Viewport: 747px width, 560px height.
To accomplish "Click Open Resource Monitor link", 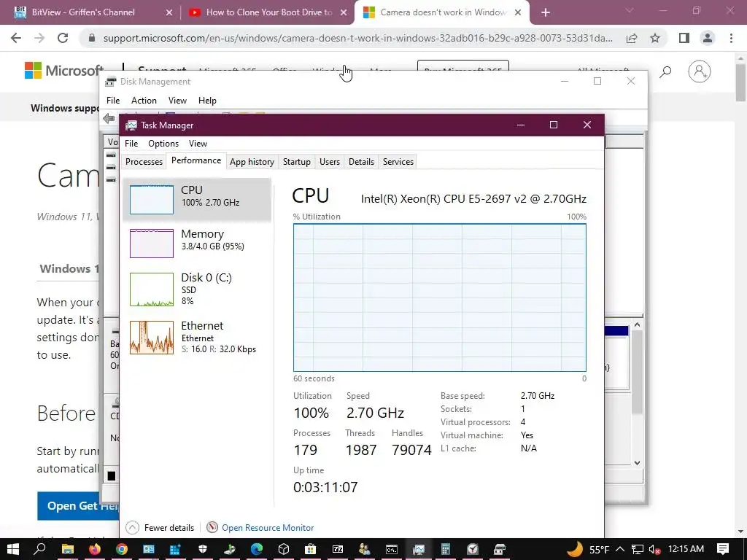I will [268, 528].
